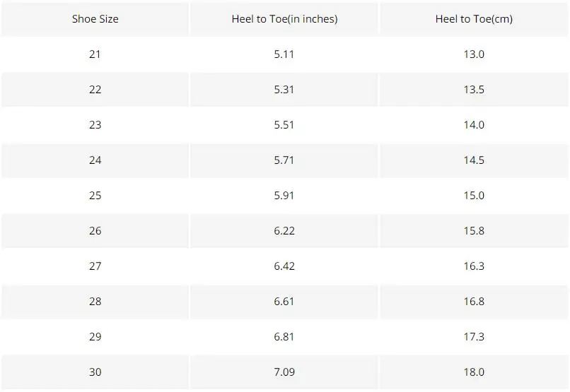The image size is (570, 392).
Task: Click the Heel to Toe(in inches) header
Action: coord(284,19)
